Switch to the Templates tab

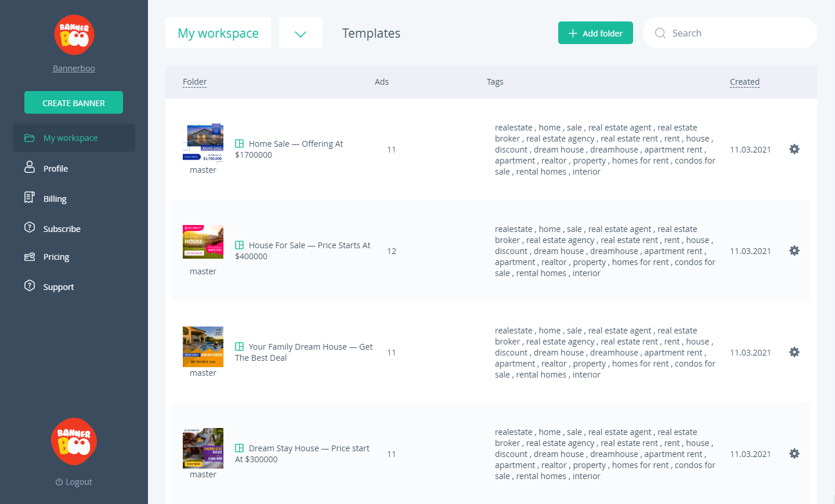click(x=371, y=34)
